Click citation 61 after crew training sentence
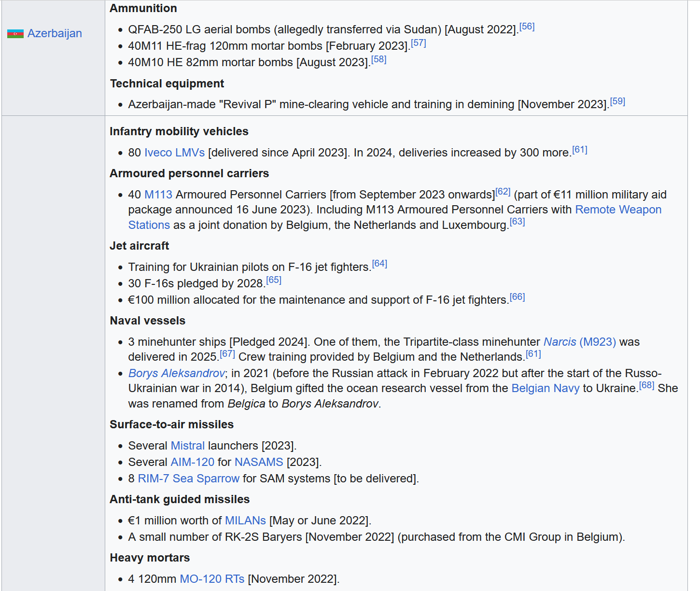 [533, 354]
